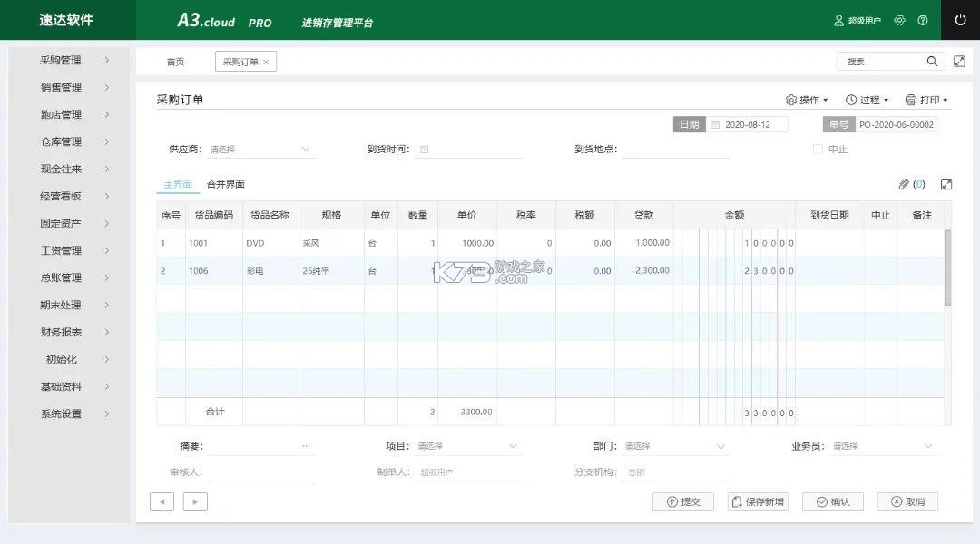
Task: Click the 保存新增 button
Action: tap(758, 501)
